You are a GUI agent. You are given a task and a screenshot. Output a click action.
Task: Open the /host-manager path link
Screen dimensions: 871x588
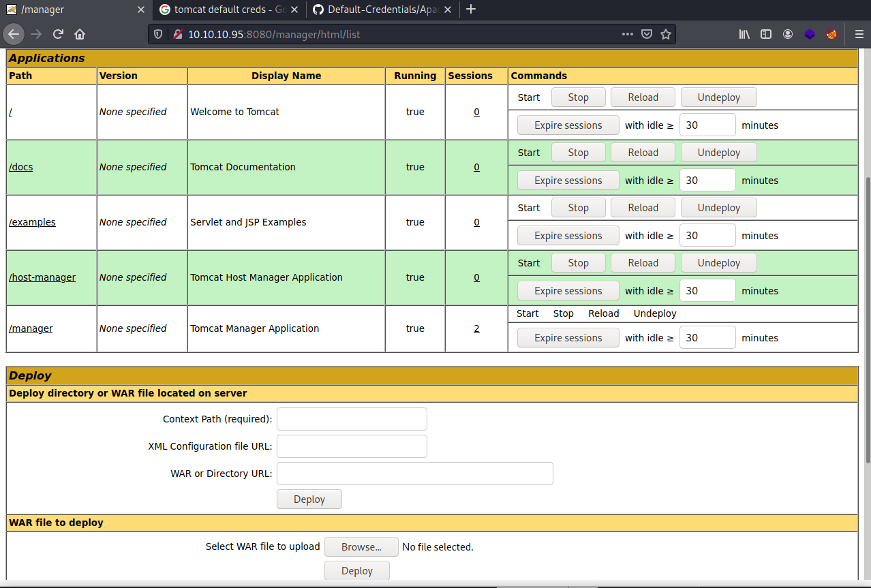[x=42, y=277]
